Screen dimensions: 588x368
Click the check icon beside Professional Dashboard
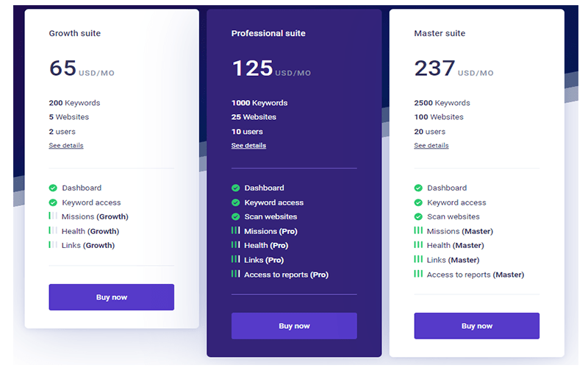(x=235, y=188)
